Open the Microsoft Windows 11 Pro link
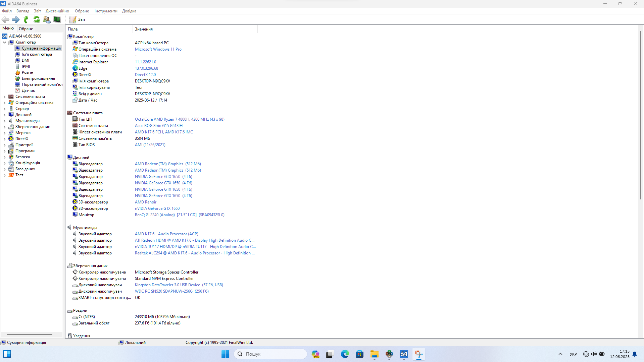Image resolution: width=644 pixels, height=362 pixels. click(x=158, y=49)
